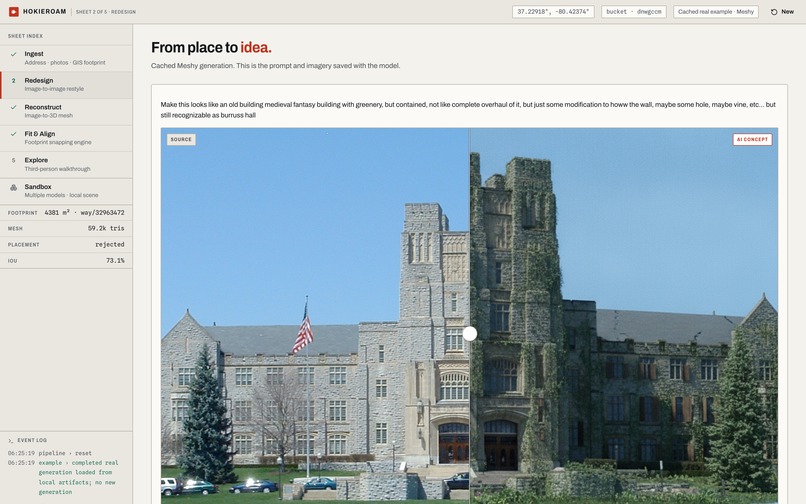Click the Event Log terminal prompt icon

point(10,441)
